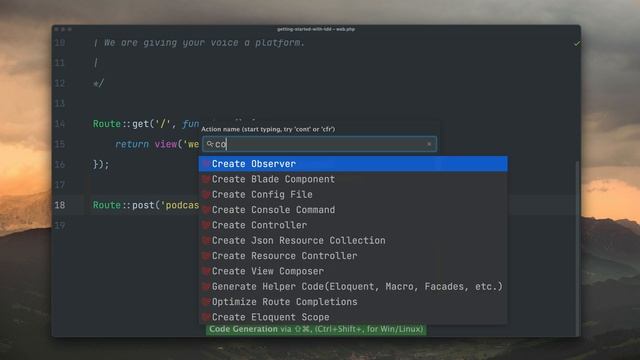Click Laravel icon beside Create Eloquent Scope
640x360 pixels.
click(x=206, y=317)
